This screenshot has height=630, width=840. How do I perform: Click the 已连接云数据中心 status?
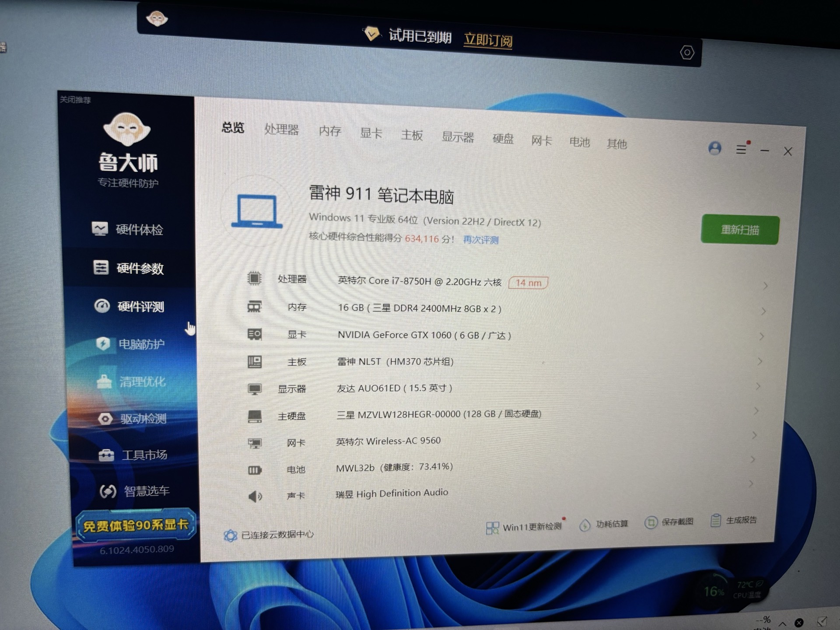269,535
